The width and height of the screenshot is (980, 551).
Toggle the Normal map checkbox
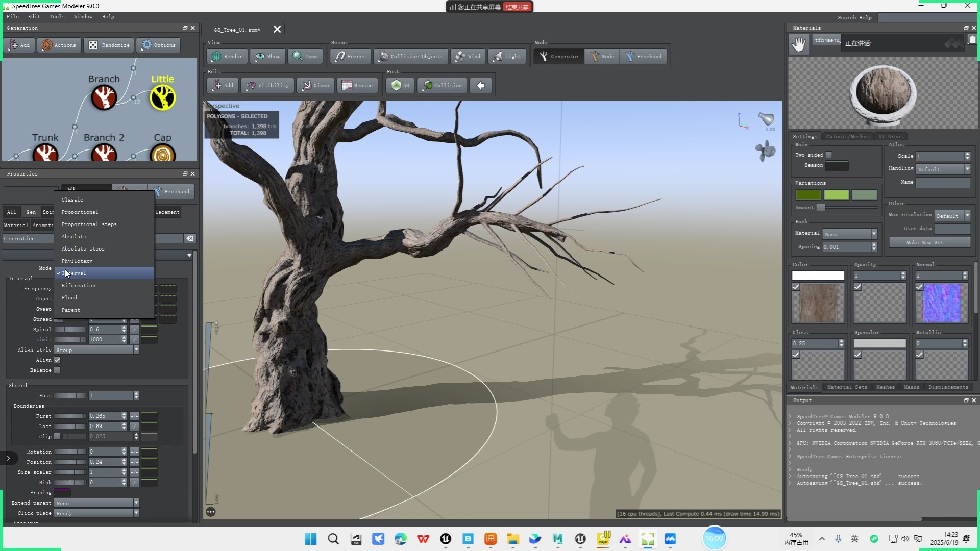pos(919,287)
